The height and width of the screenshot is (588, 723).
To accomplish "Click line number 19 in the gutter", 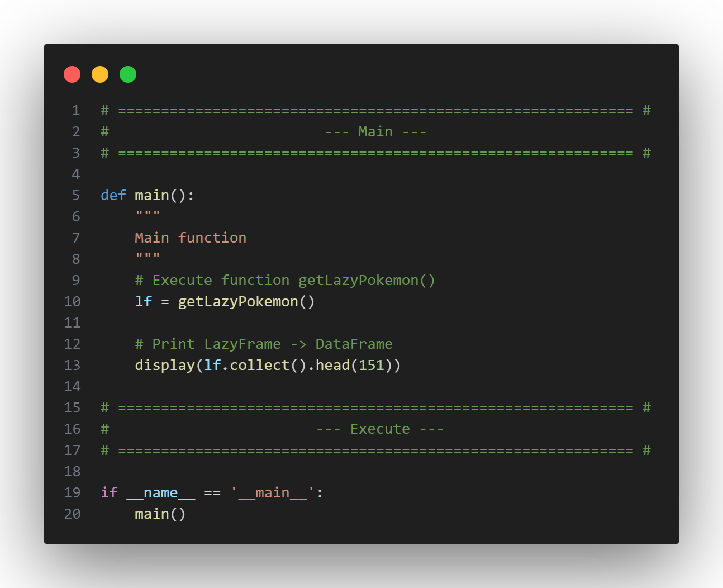I will (72, 492).
